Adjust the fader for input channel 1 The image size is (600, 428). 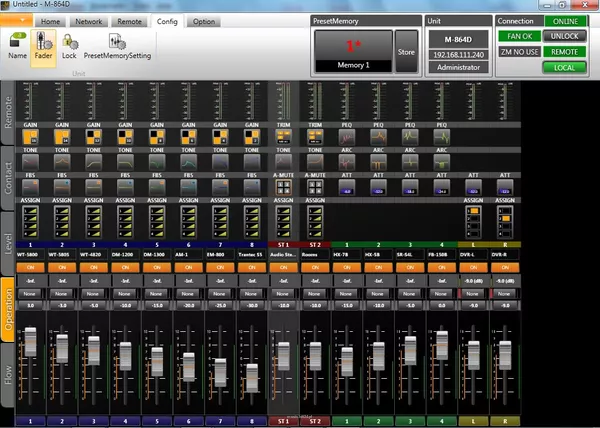30,342
